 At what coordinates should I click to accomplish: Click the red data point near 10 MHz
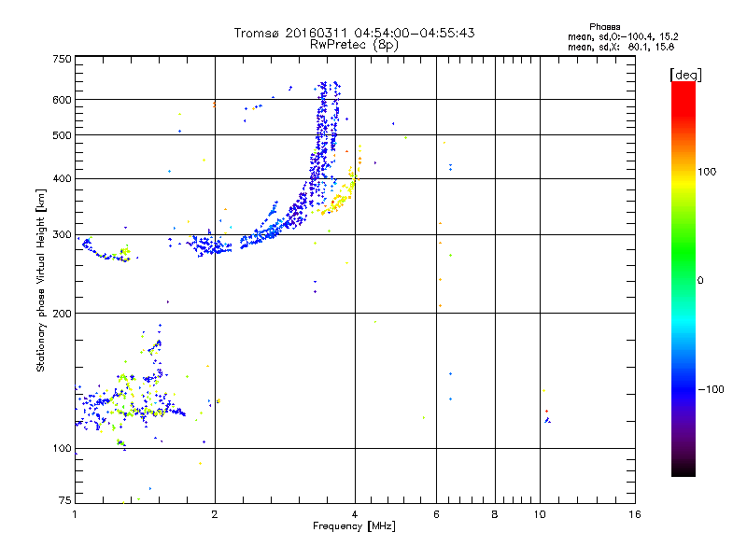[x=546, y=411]
